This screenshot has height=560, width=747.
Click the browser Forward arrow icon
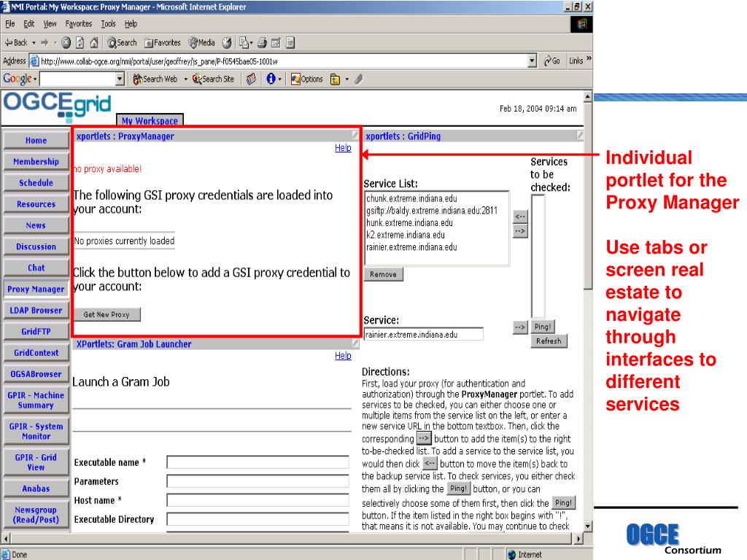pos(44,43)
